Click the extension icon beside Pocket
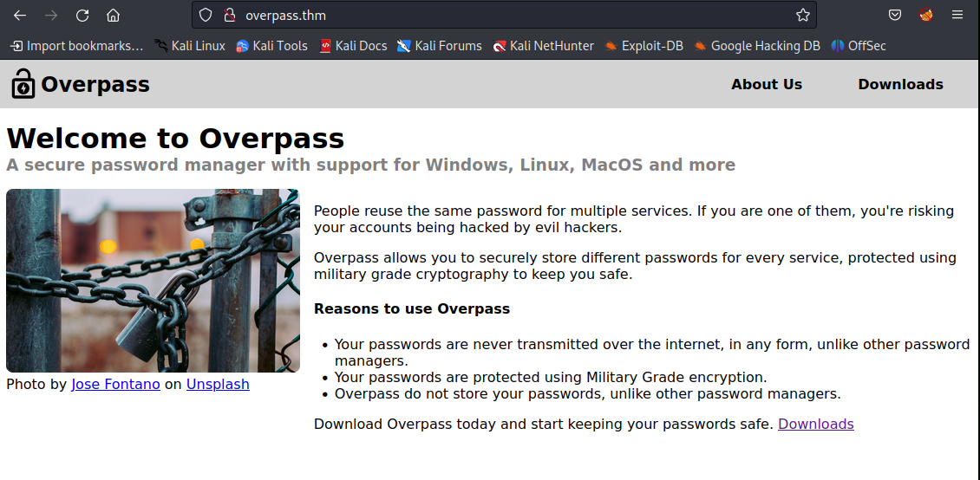 pyautogui.click(x=926, y=15)
